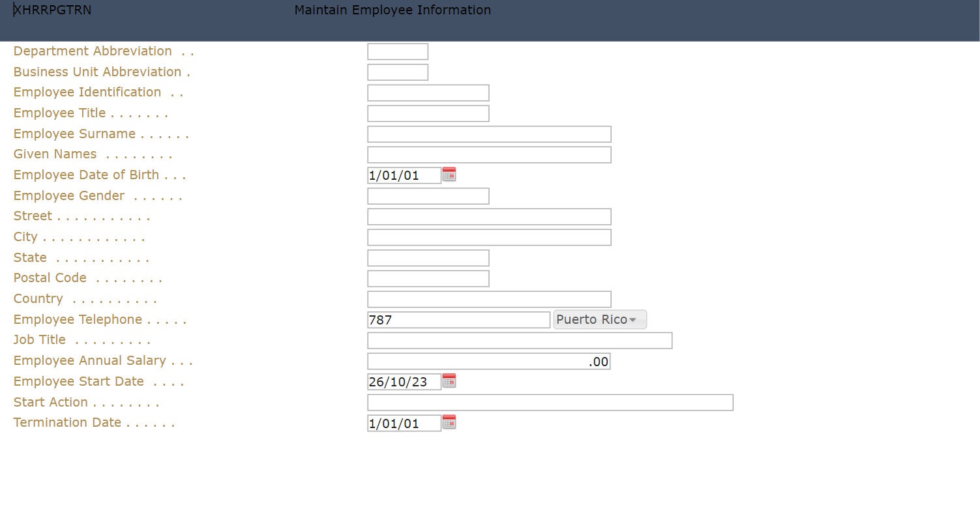Image resolution: width=980 pixels, height=531 pixels.
Task: Click the City input box
Action: coord(489,237)
